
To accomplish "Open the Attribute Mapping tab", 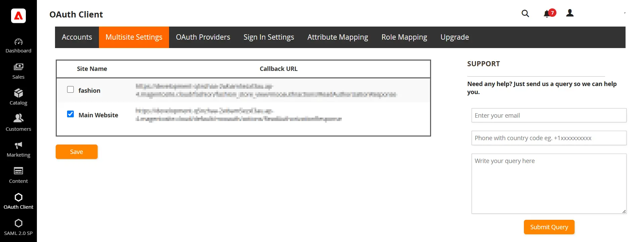I will 338,37.
